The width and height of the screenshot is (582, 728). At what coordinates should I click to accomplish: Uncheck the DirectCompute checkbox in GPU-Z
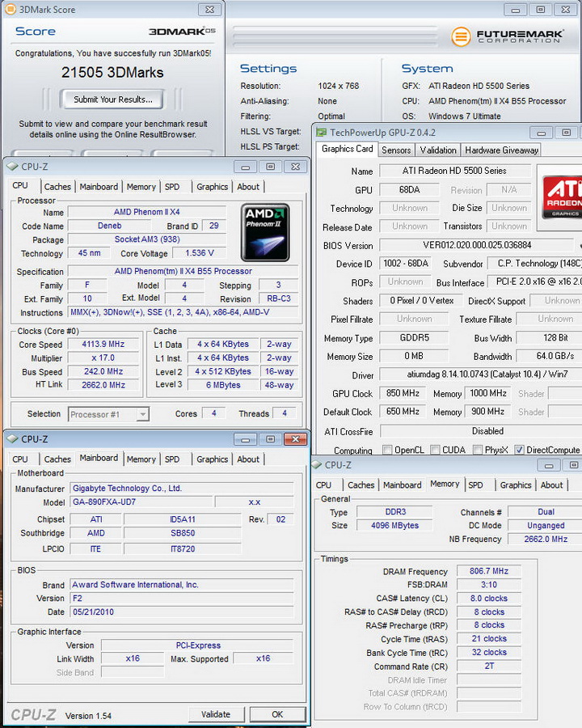[519, 450]
